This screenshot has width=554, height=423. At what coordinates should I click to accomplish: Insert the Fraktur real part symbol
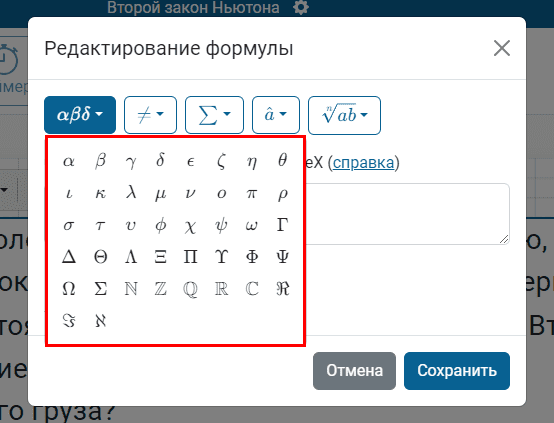point(282,289)
